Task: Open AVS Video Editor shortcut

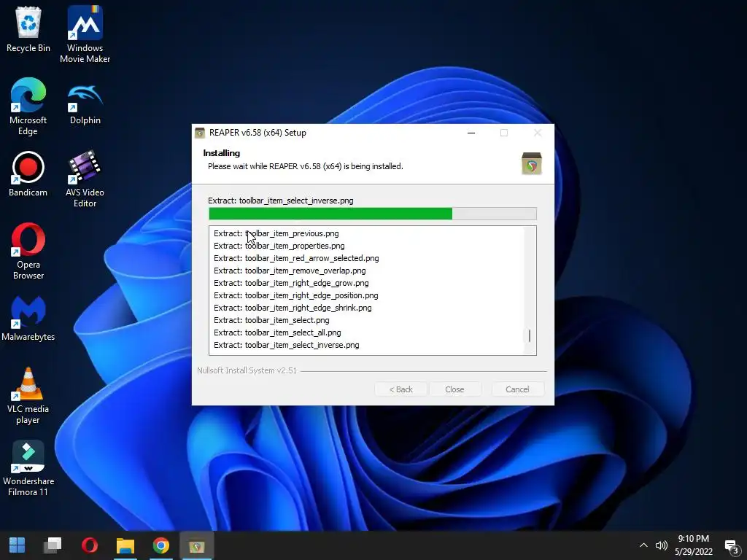Action: pyautogui.click(x=85, y=179)
